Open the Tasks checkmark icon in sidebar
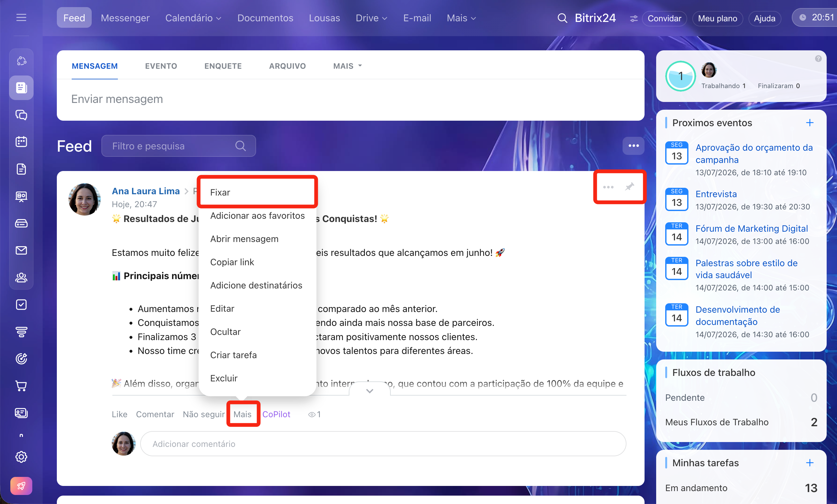The width and height of the screenshot is (837, 504). [21, 305]
